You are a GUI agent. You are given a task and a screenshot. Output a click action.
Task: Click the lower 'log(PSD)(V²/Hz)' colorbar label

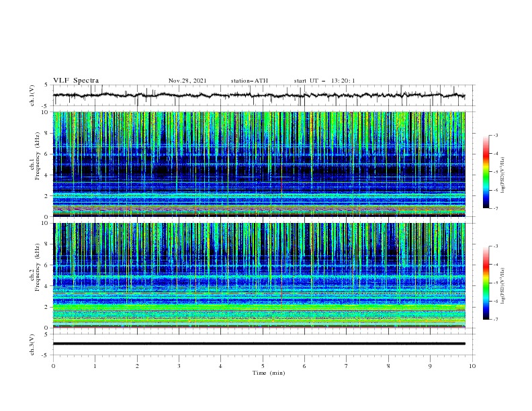click(503, 286)
